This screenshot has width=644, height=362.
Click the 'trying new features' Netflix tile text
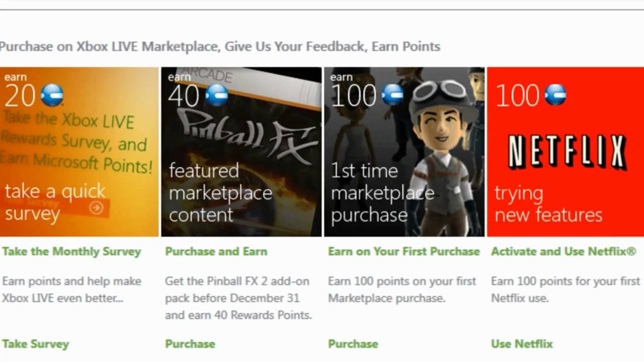pyautogui.click(x=548, y=204)
